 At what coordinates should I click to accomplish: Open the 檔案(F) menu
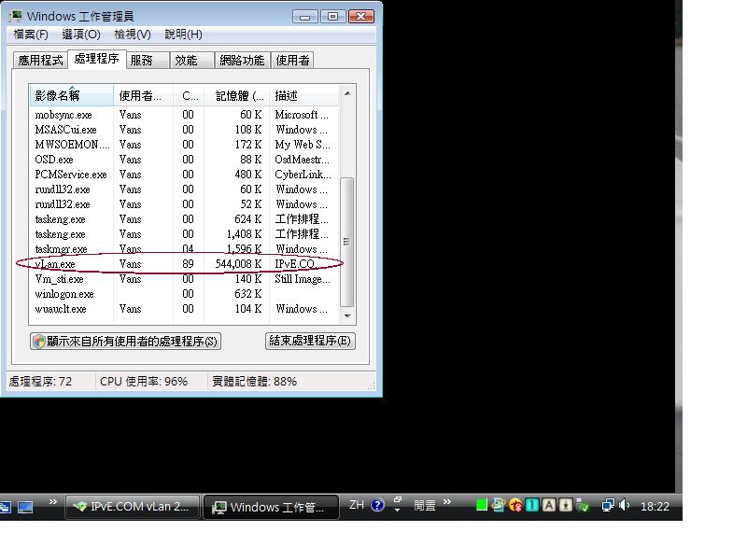pyautogui.click(x=31, y=35)
